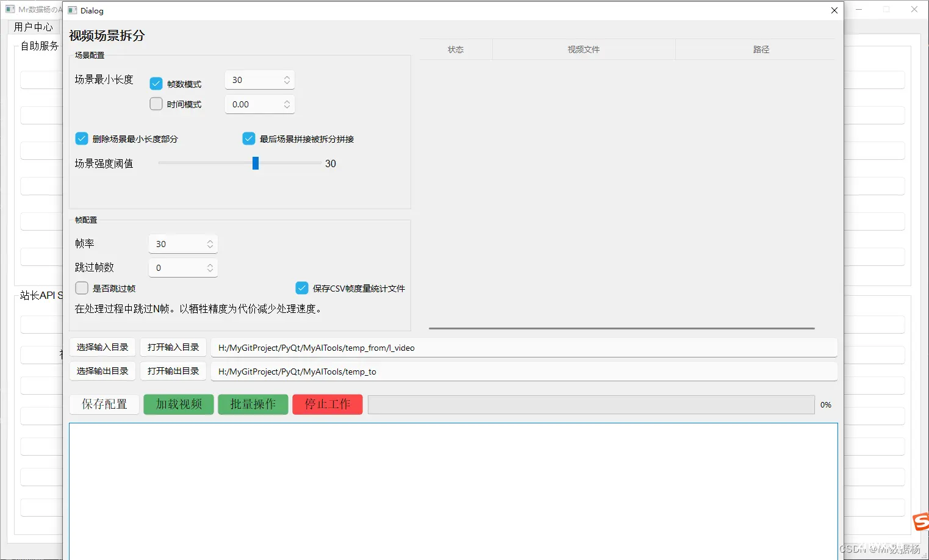929x560 pixels.
Task: Click the 在处理过程中跳过N帧 description text
Action: 198,309
